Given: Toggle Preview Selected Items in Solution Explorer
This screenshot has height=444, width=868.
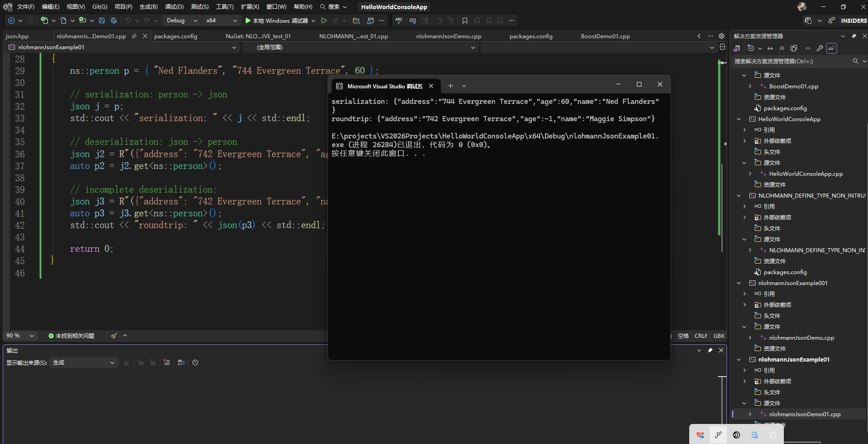Looking at the screenshot, I should (832, 48).
